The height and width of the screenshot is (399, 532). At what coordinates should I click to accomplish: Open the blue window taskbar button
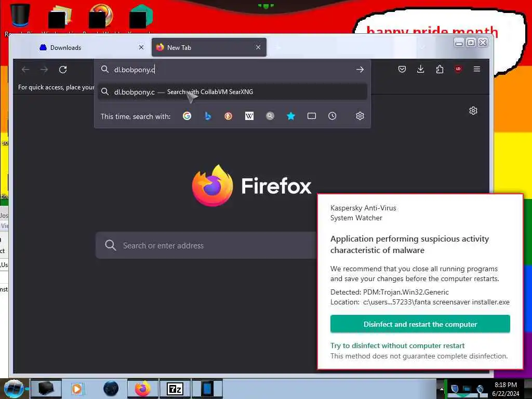pos(207,389)
